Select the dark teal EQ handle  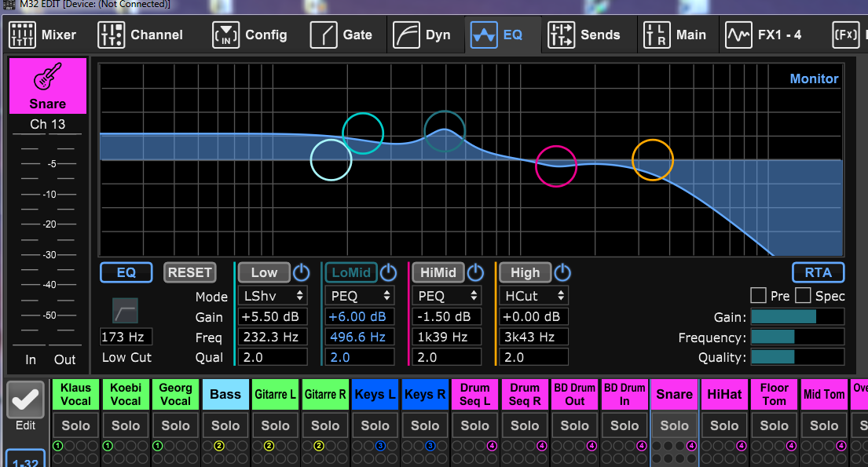pyautogui.click(x=445, y=131)
